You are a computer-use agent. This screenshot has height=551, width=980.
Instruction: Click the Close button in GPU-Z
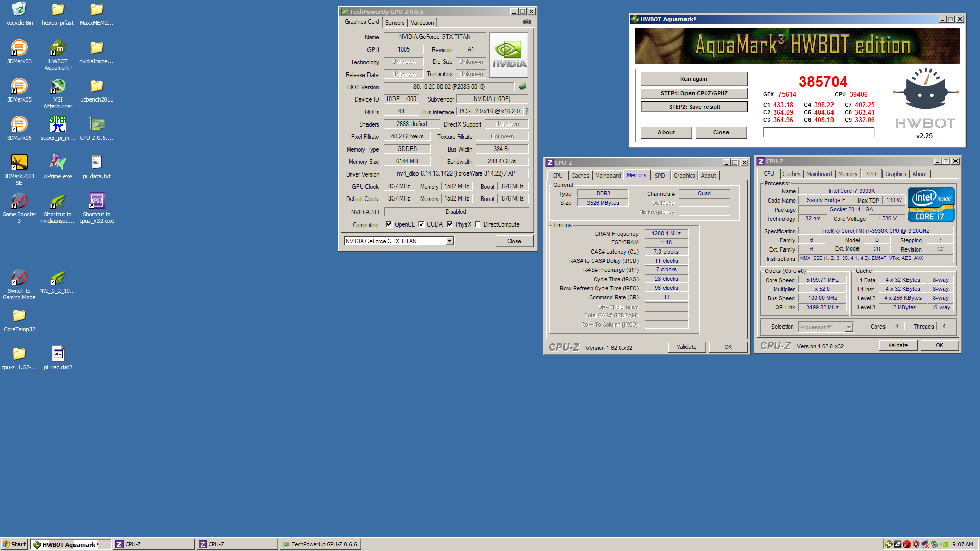514,241
